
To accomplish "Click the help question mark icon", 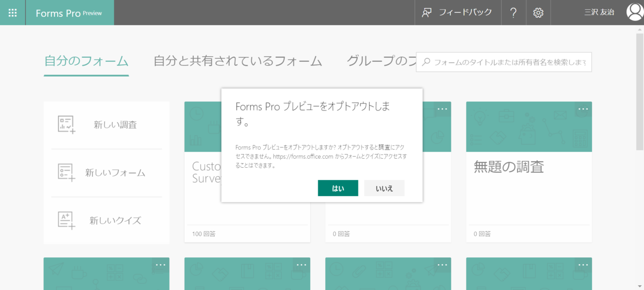I will coord(514,12).
